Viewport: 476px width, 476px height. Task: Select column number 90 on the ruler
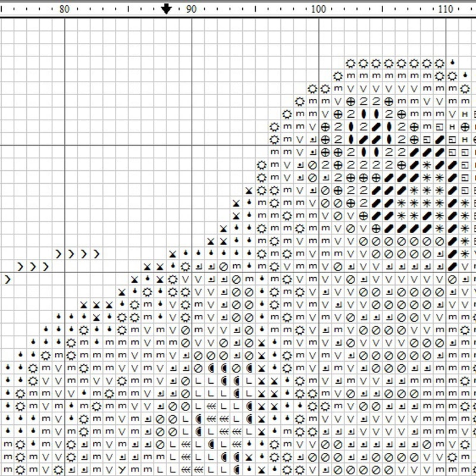(x=192, y=9)
